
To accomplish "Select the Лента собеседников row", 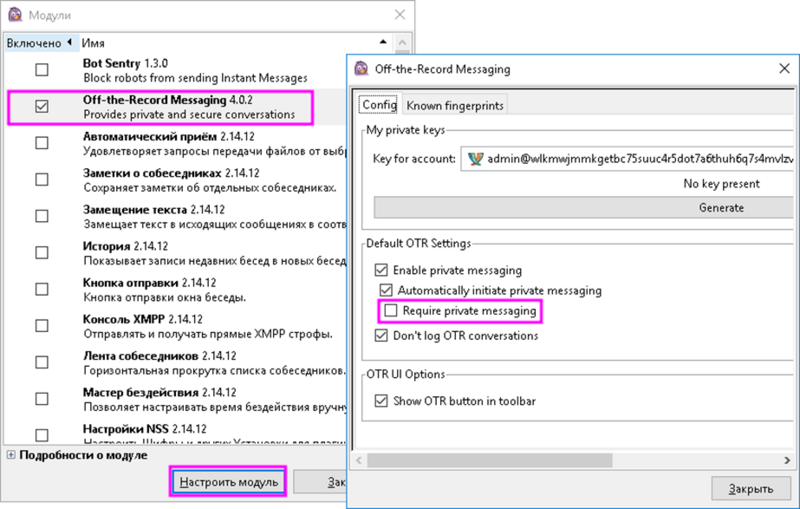I will coord(174,364).
